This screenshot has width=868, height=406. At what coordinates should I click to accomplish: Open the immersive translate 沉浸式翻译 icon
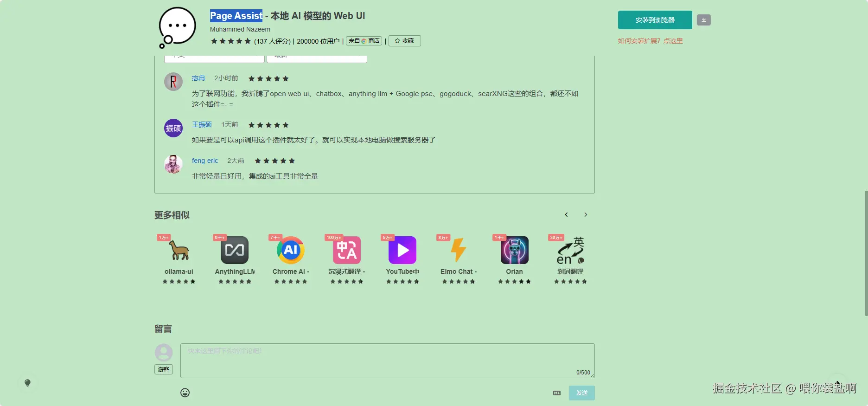(346, 250)
